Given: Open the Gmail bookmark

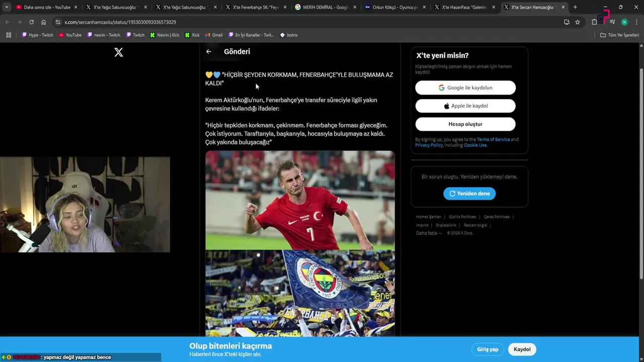Looking at the screenshot, I should [213, 35].
